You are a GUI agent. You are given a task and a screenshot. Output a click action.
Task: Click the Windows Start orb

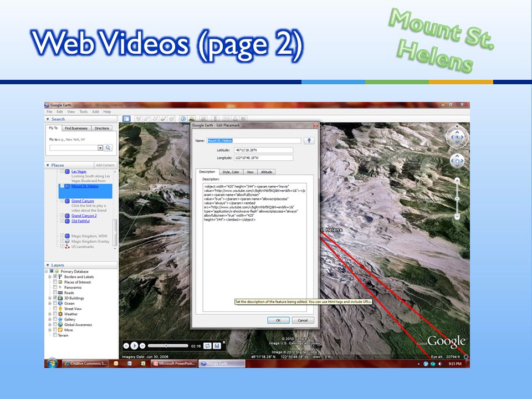click(52, 364)
